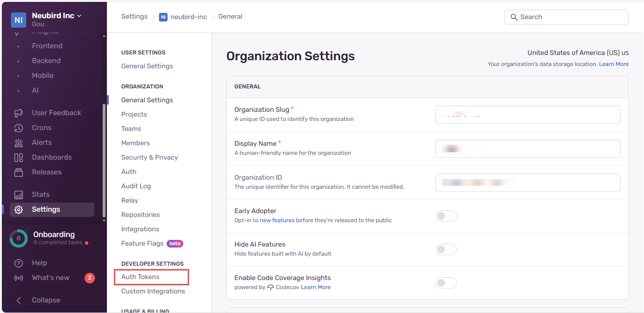Image resolution: width=644 pixels, height=313 pixels.
Task: Enable the Early Adopter toggle
Action: pos(446,216)
